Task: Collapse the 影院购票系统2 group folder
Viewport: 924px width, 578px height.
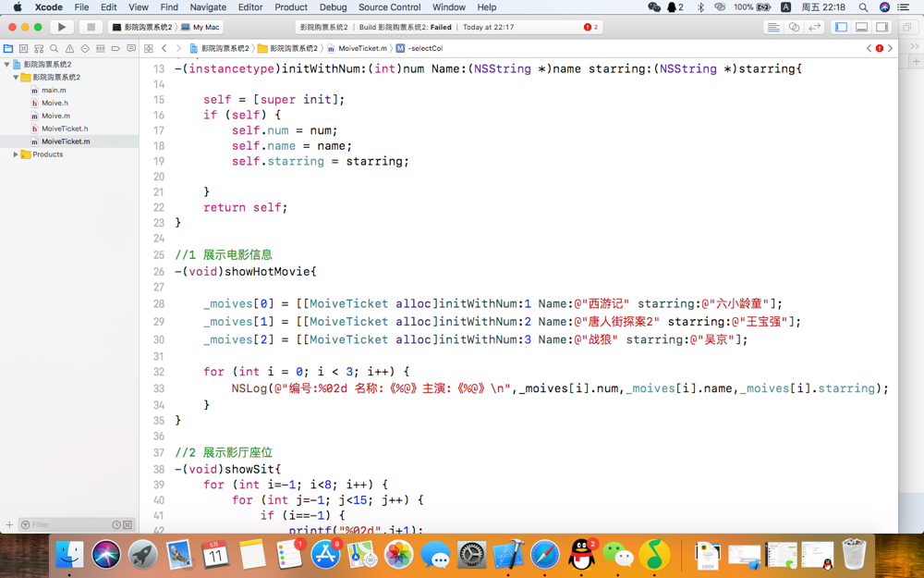Action: point(16,78)
